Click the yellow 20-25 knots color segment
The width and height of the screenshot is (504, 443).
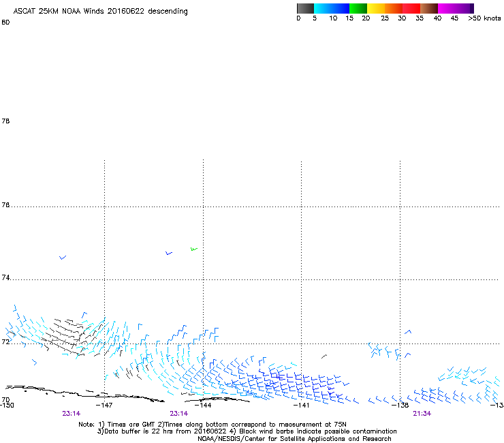click(x=376, y=8)
